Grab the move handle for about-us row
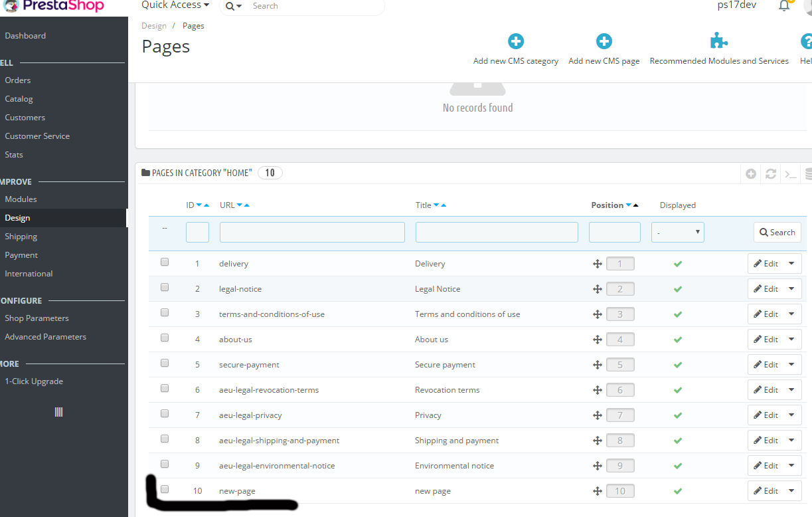The height and width of the screenshot is (517, 812). pos(598,340)
